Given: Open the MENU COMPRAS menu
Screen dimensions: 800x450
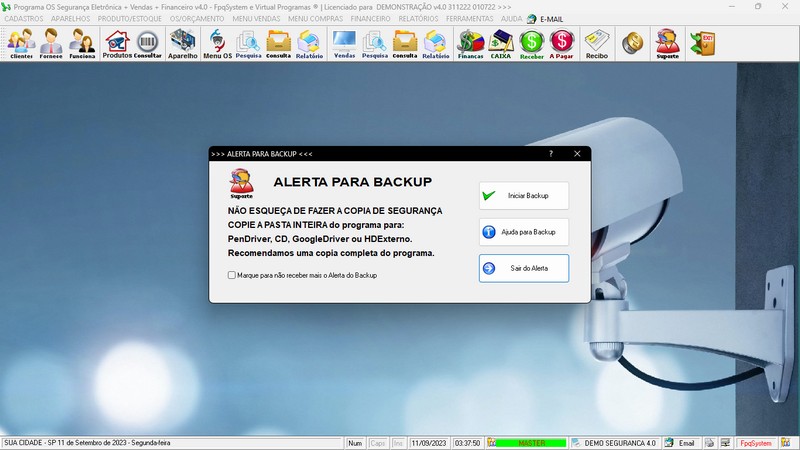Looking at the screenshot, I should [315, 18].
